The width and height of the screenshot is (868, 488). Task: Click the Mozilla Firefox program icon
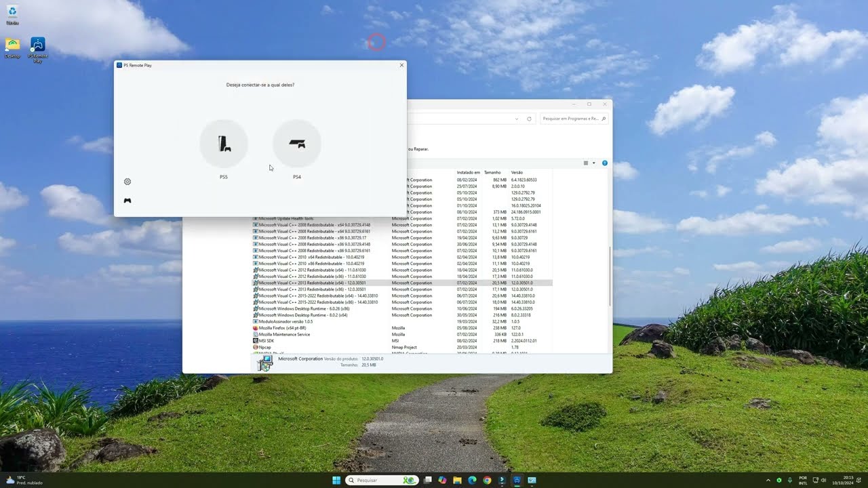tap(255, 328)
